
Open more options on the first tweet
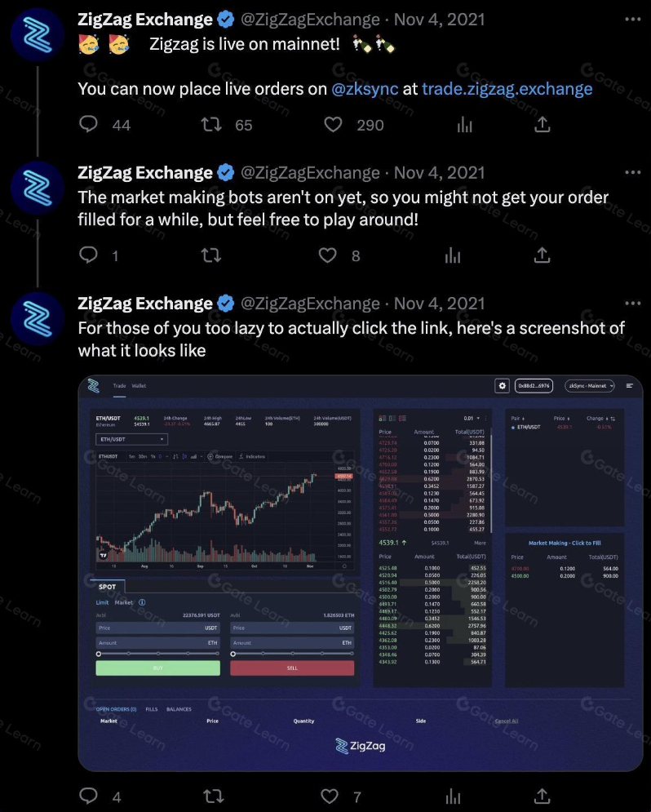point(632,18)
